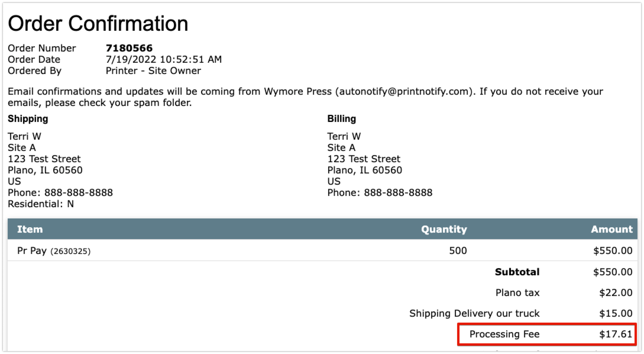Click 'Plano, IL 60560' under Billing
Image resolution: width=644 pixels, height=354 pixels.
tap(365, 170)
